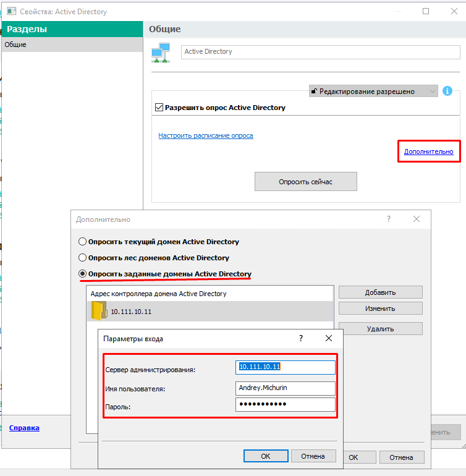
Task: Click the Добавить button
Action: [x=380, y=292]
